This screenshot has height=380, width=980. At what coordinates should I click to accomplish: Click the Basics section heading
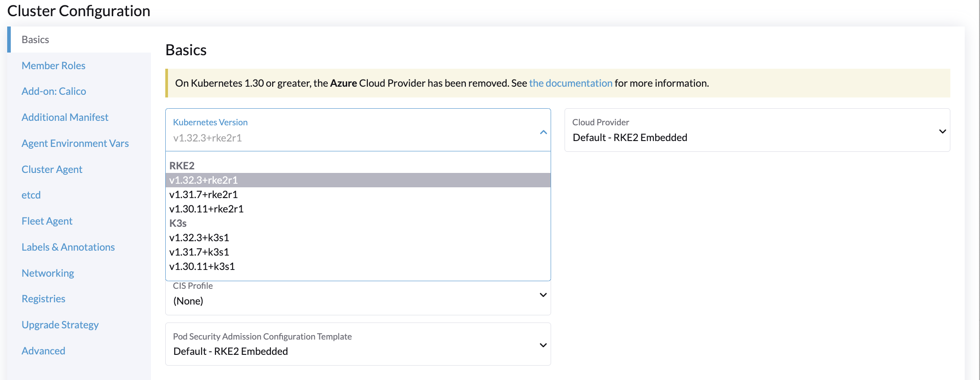pyautogui.click(x=186, y=50)
